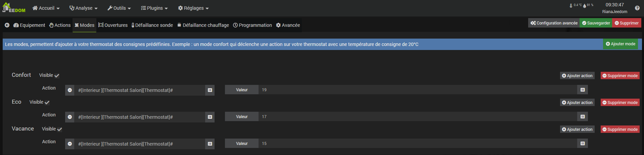Switch to the Programmation tab
The height and width of the screenshot is (155, 644).
(x=252, y=25)
